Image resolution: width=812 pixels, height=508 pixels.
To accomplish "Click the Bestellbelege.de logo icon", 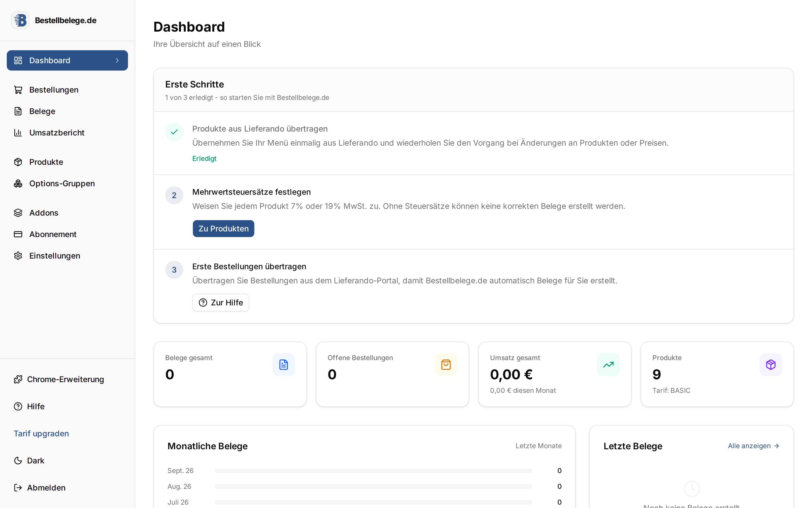I will pyautogui.click(x=21, y=21).
